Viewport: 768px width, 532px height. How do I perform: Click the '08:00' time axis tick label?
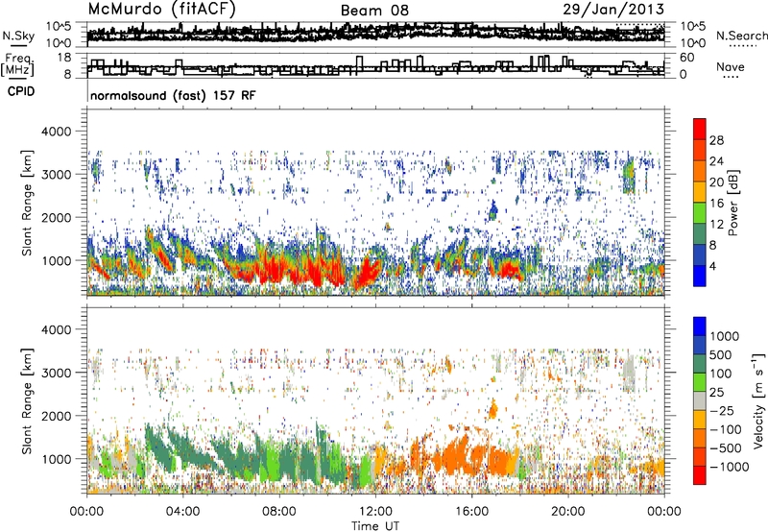click(278, 512)
